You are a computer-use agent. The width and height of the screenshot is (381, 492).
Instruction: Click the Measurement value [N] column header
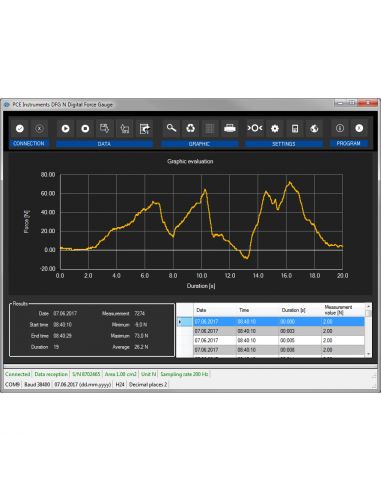coord(343,310)
